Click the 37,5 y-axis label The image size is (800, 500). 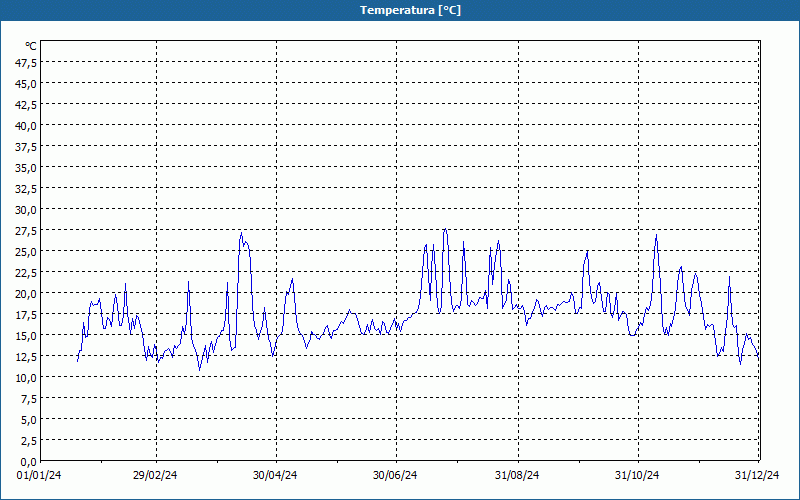click(x=27, y=147)
